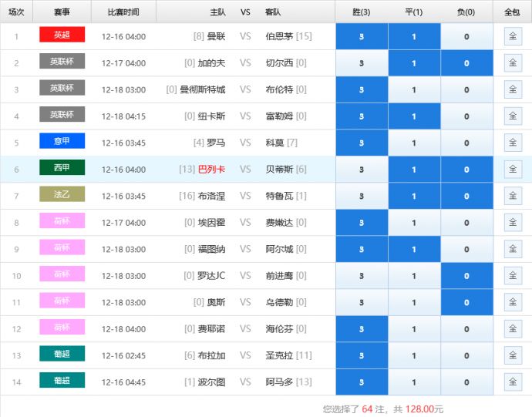Toggle loss (0) for 加的夫 vs 切尔西
The image size is (532, 417).
tap(466, 63)
